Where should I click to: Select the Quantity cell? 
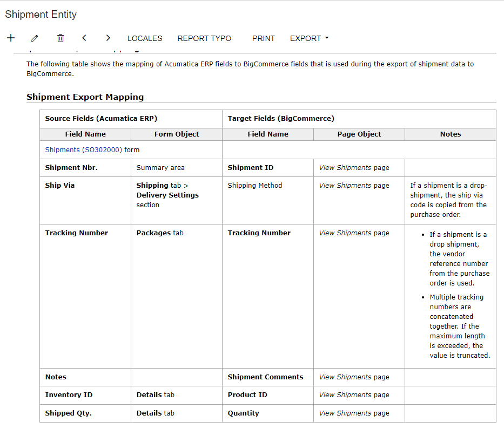tap(268, 413)
